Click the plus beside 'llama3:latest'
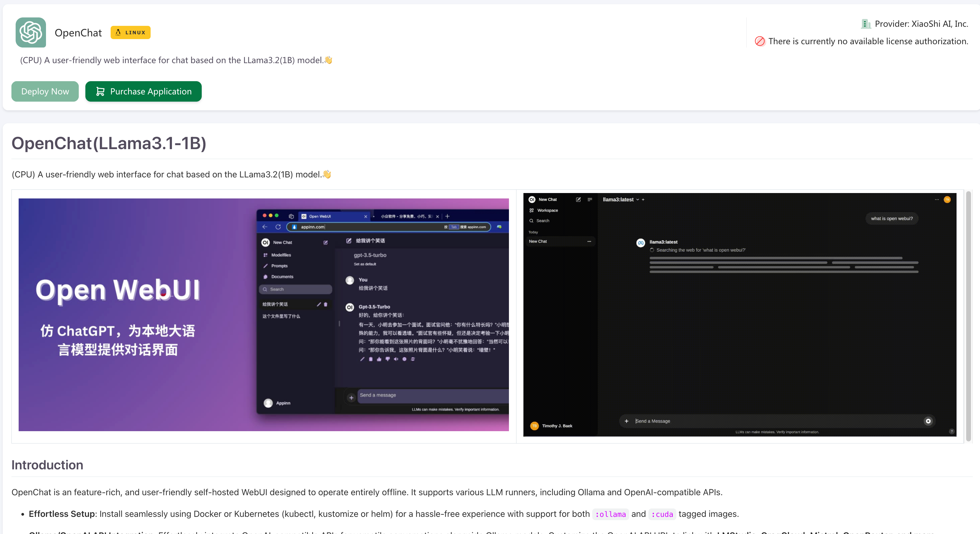Screen dimensions: 980x534 pos(643,199)
